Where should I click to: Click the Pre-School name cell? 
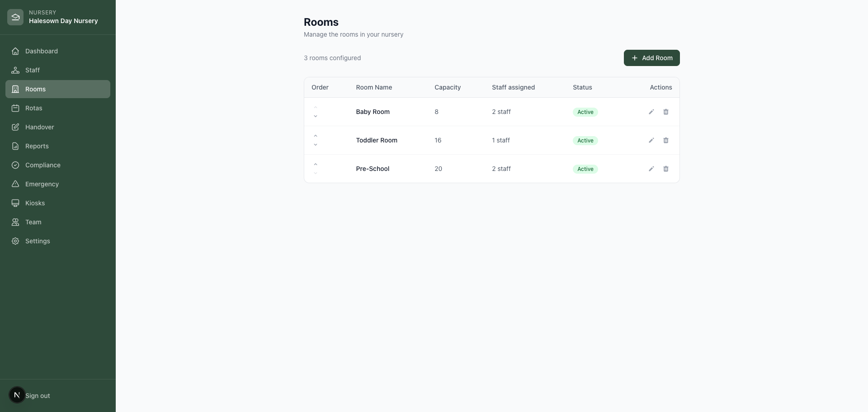coord(373,169)
